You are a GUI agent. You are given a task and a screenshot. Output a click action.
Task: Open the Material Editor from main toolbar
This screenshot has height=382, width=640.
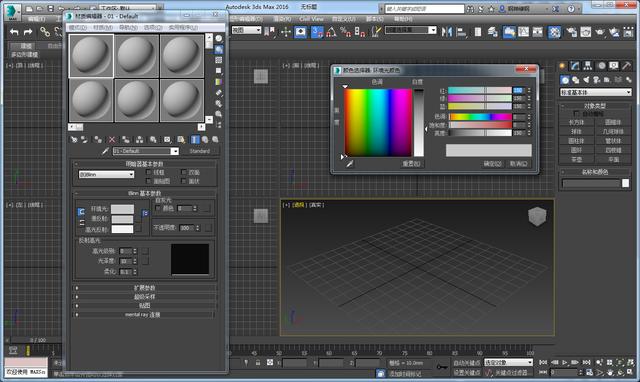click(x=554, y=32)
